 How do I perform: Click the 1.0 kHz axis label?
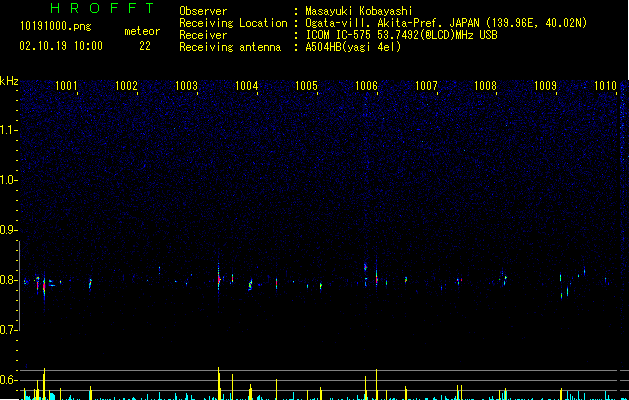(9, 180)
